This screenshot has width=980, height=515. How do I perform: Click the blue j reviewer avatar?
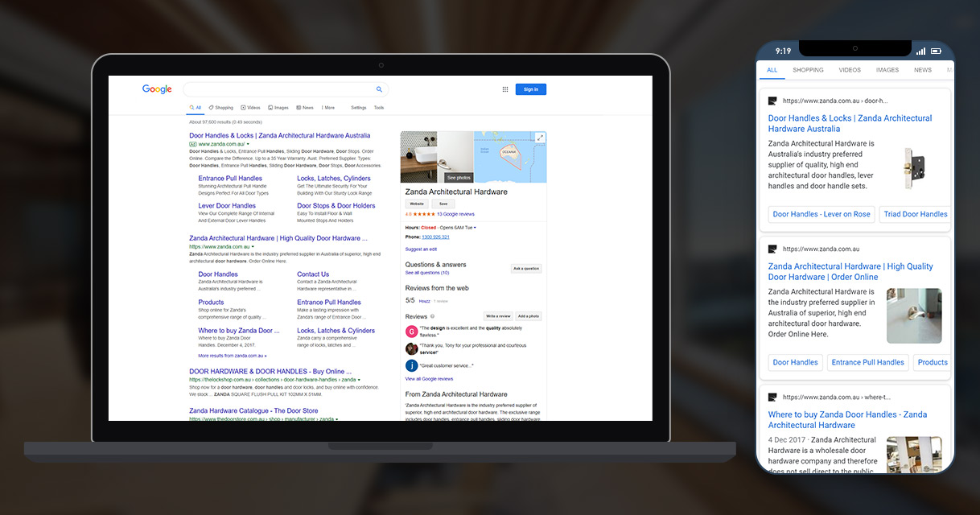click(x=411, y=365)
